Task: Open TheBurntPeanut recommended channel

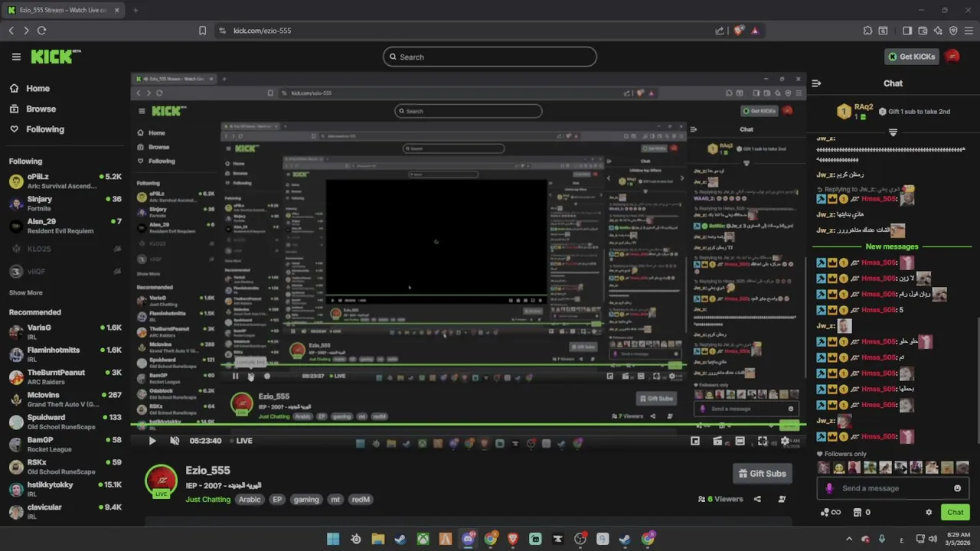Action: [x=65, y=377]
